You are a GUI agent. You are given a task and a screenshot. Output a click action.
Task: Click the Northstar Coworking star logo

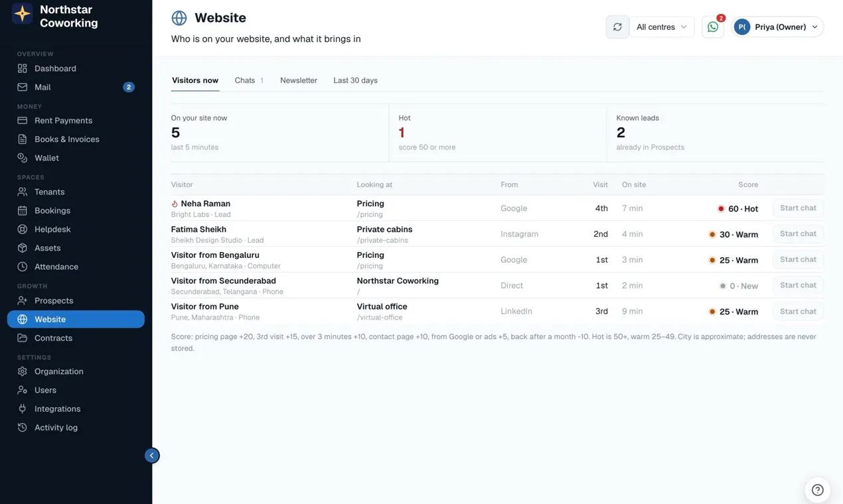[x=23, y=13]
